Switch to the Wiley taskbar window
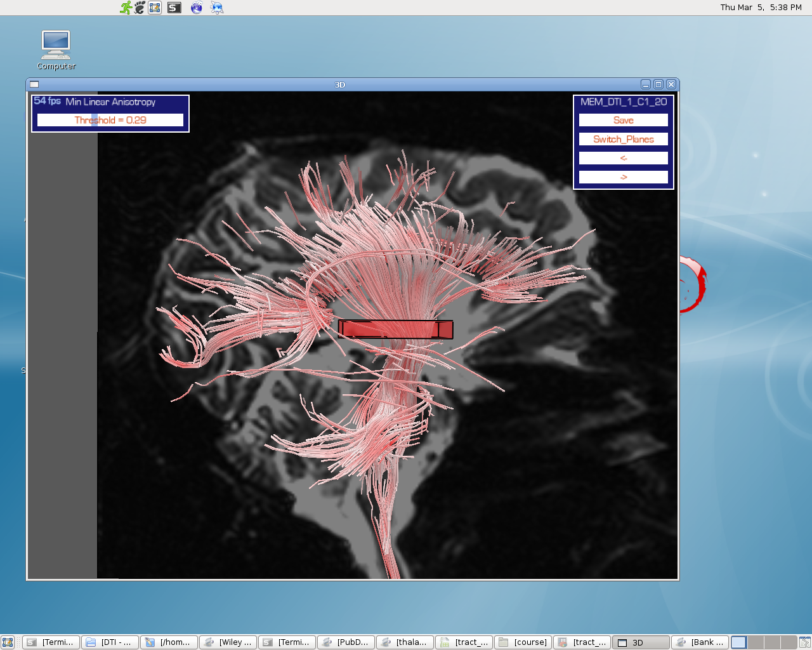Screen dimensions: 812x650 coord(228,642)
